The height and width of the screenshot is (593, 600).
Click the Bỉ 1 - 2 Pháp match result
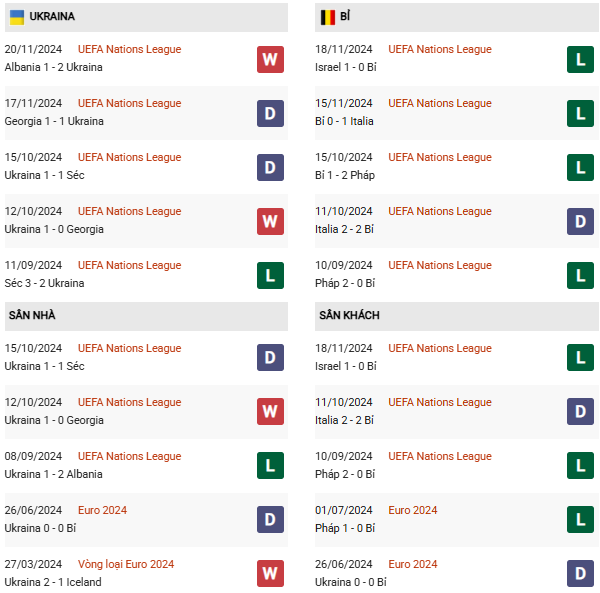(345, 175)
